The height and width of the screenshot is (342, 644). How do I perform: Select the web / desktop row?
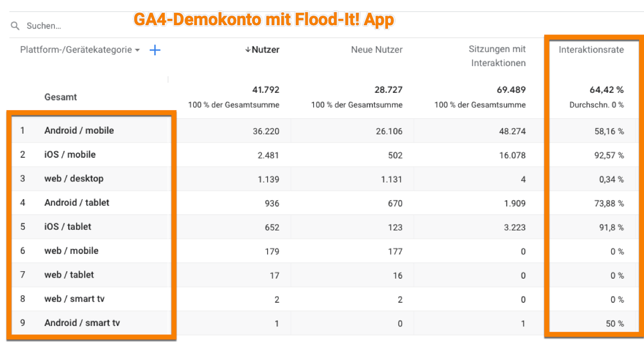(x=74, y=179)
